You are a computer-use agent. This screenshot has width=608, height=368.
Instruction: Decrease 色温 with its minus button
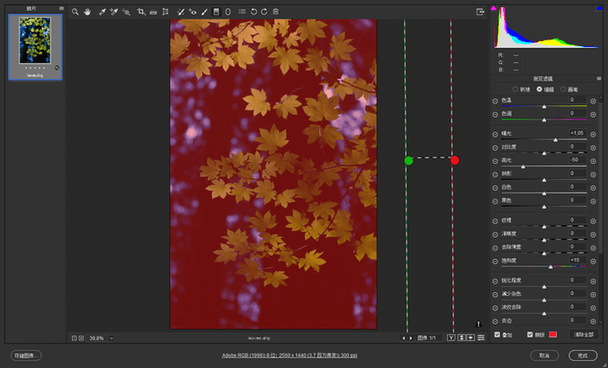[x=495, y=101]
